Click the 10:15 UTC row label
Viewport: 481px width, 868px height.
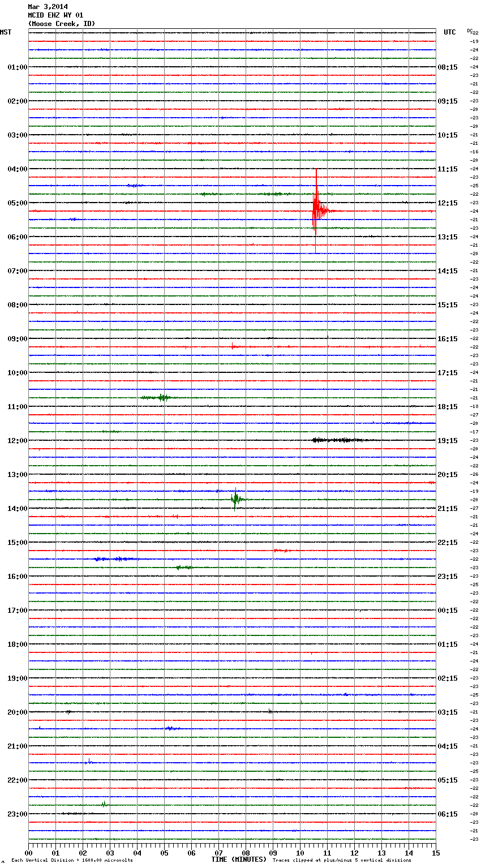click(448, 135)
